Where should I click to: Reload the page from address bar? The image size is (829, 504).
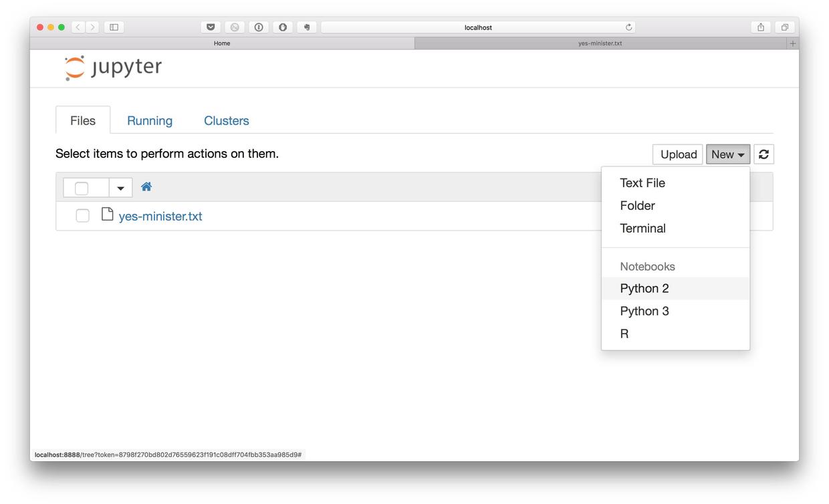628,27
